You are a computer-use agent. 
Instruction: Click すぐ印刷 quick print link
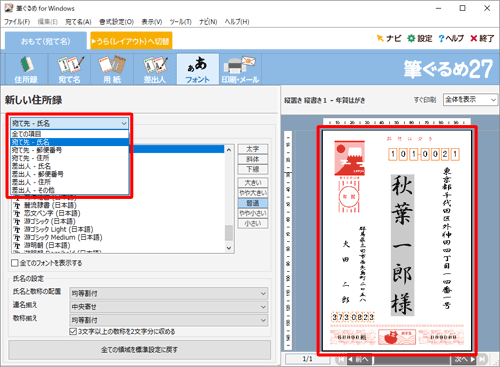[x=425, y=100]
